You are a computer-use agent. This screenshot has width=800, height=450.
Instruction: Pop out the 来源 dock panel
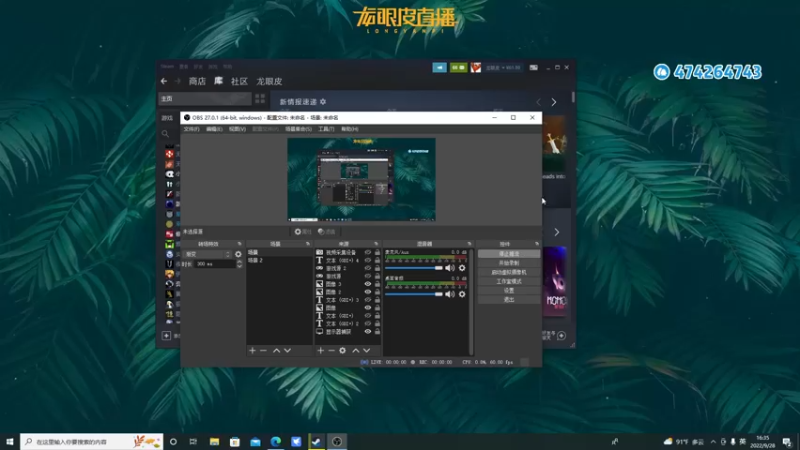tap(376, 244)
